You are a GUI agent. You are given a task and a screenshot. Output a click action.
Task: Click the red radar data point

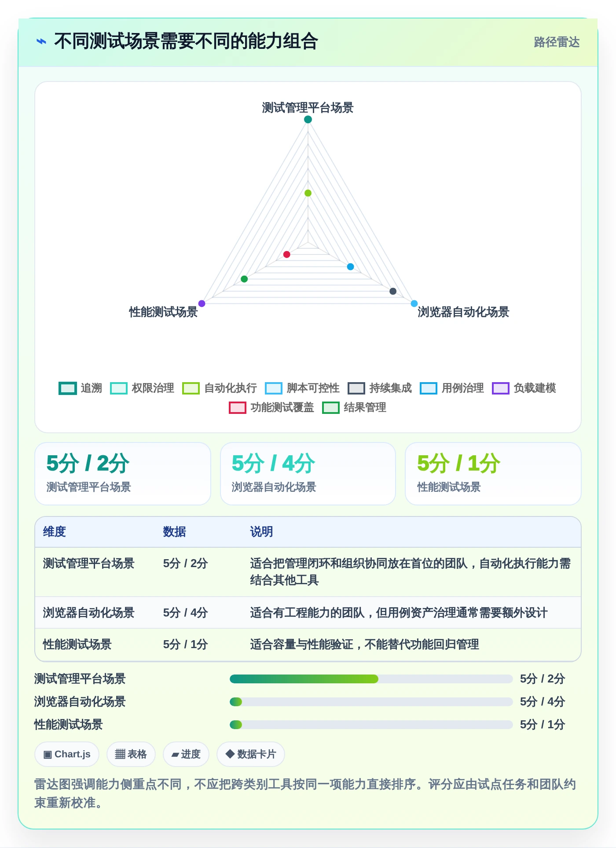tap(287, 254)
